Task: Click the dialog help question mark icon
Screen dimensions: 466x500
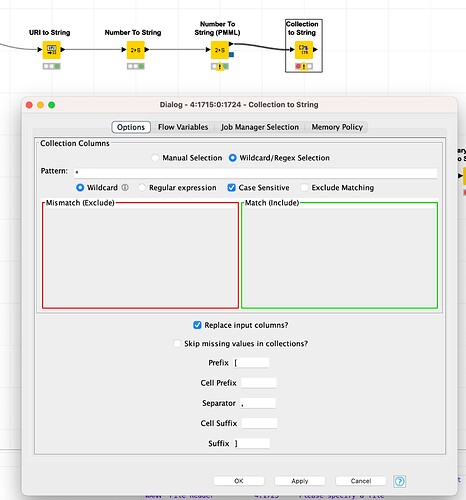Action: coord(400,481)
